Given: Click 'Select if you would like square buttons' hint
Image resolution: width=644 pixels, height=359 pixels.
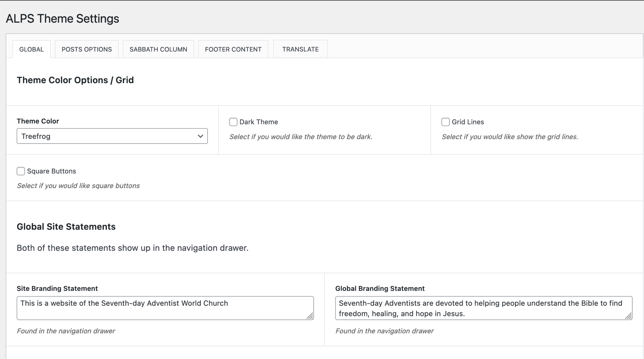Looking at the screenshot, I should click(78, 186).
